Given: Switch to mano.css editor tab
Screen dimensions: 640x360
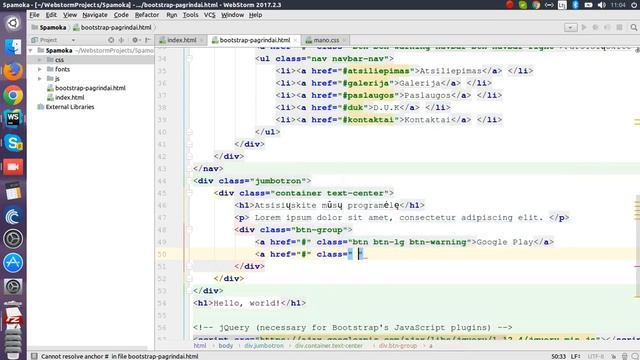Looking at the screenshot, I should coord(326,40).
